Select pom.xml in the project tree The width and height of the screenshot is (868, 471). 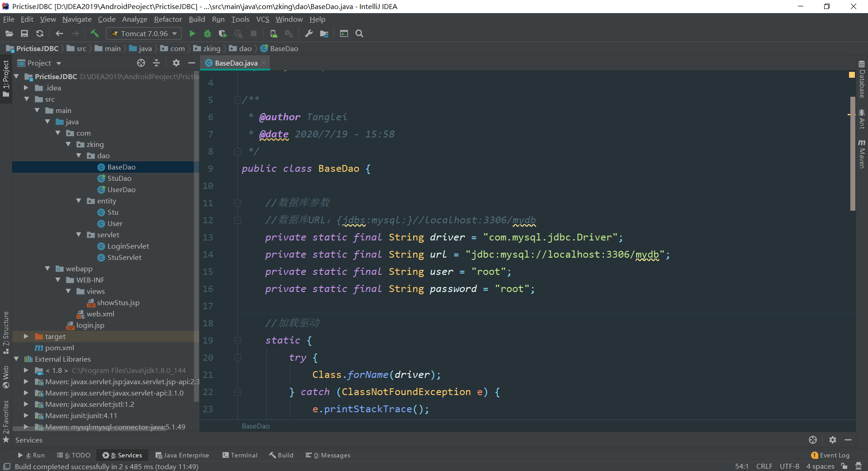click(x=55, y=348)
